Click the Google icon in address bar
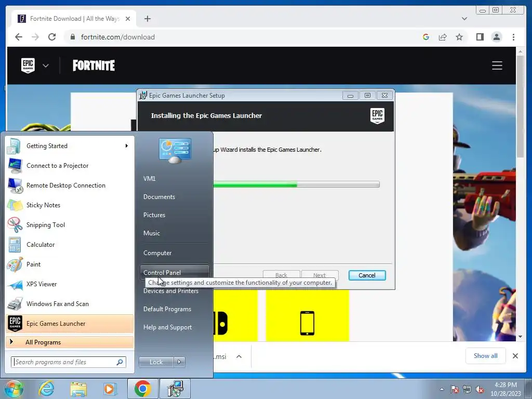Screen dimensions: 532x399 point(426,37)
